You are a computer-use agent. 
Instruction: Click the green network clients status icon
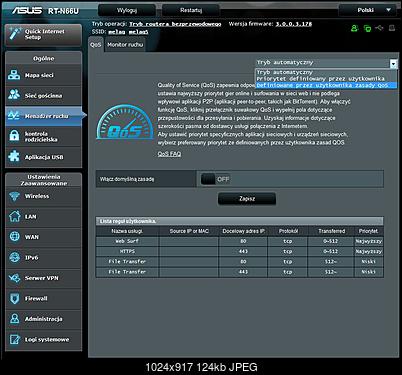click(x=367, y=28)
